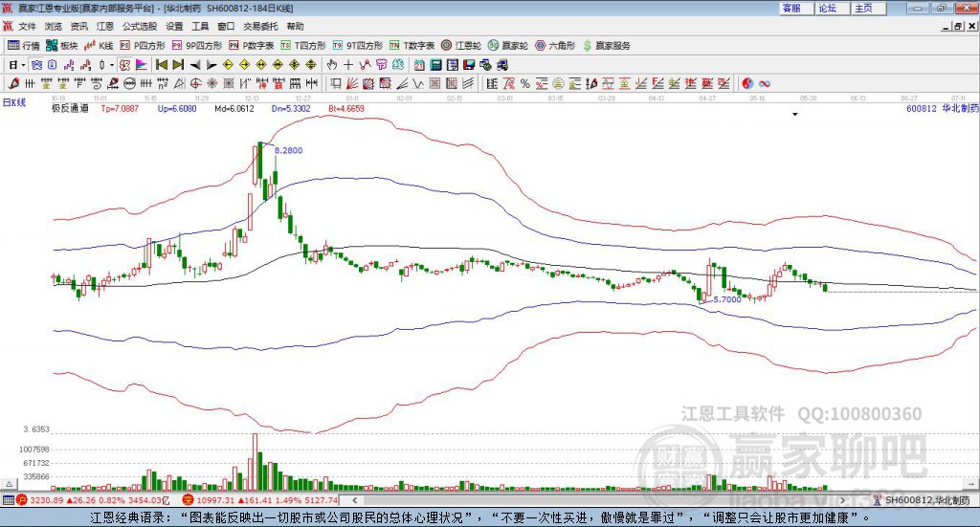Open the 六角形 hexagon tool

point(555,46)
